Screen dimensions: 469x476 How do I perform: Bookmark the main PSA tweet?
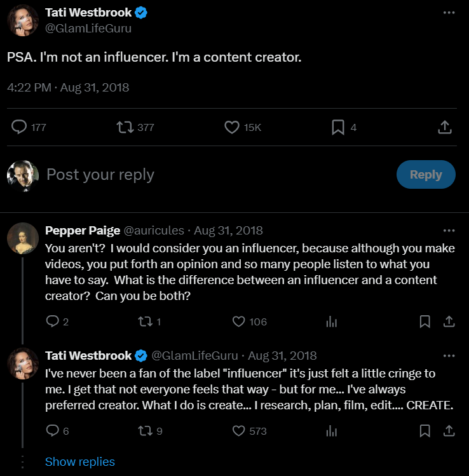(x=338, y=127)
